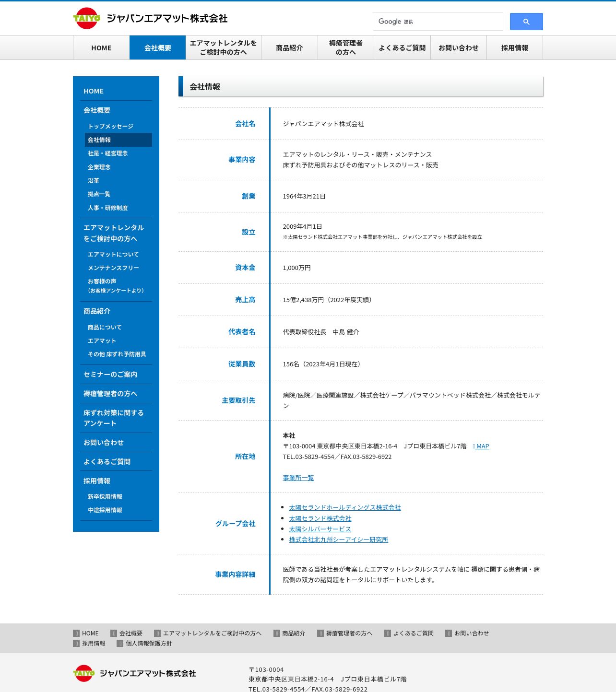Open 太陽シルバーサービス group link
The width and height of the screenshot is (616, 692).
point(320,529)
